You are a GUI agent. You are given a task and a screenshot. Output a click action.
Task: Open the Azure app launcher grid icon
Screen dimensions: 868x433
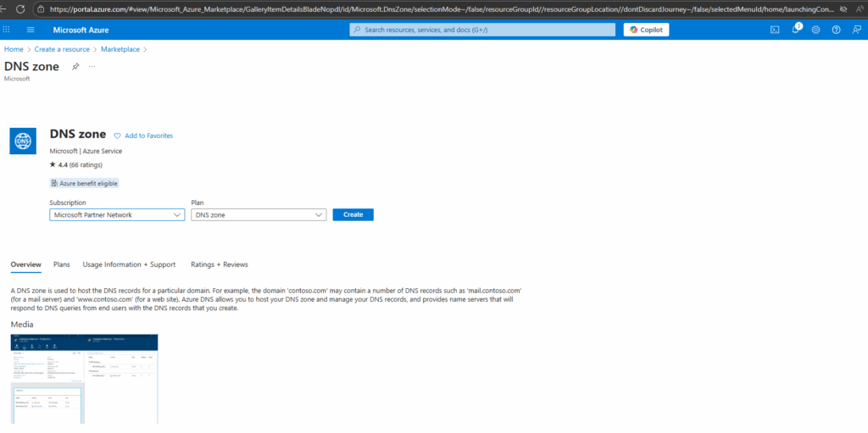pos(6,30)
